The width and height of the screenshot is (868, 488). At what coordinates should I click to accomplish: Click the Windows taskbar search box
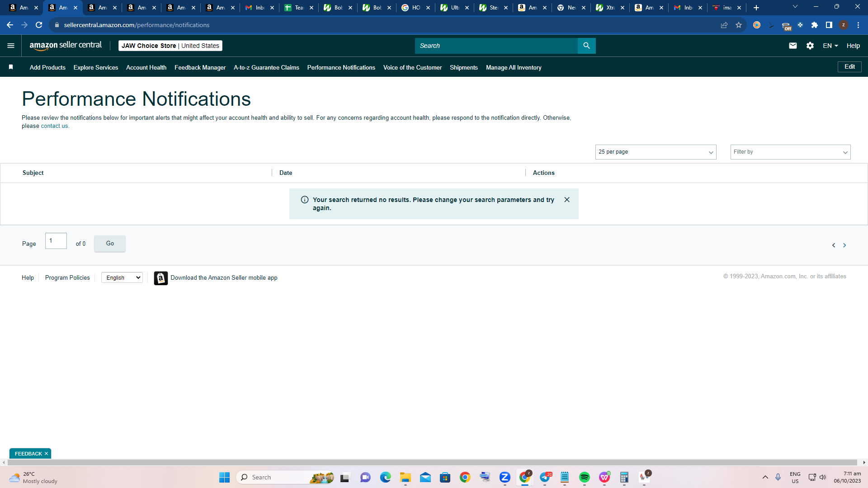click(x=285, y=477)
